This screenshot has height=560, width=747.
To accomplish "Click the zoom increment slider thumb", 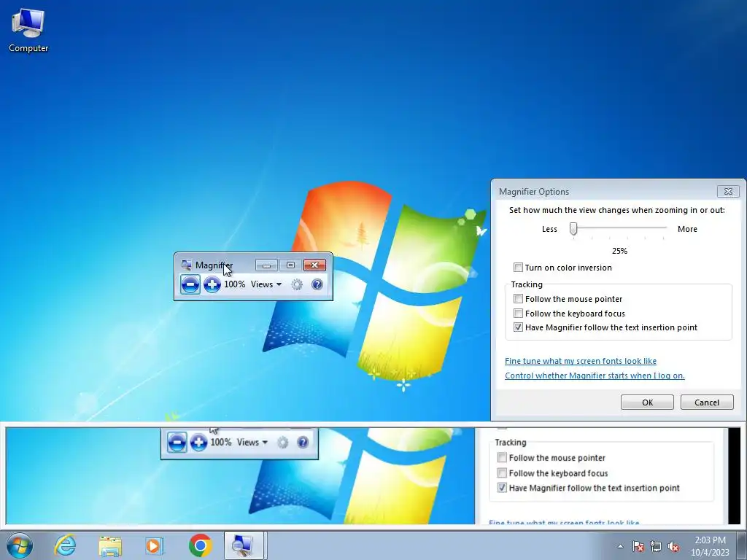I will coord(573,229).
